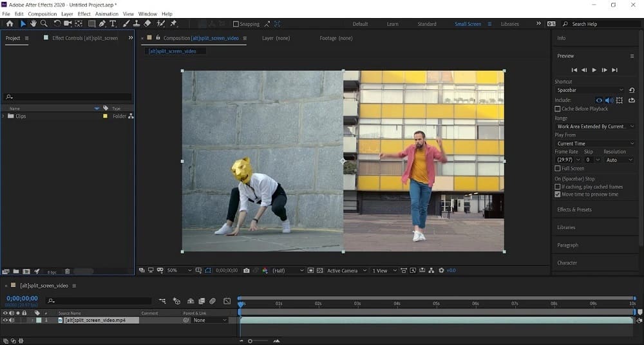The image size is (644, 345).
Task: Pick the Pen tool
Action: (x=102, y=24)
